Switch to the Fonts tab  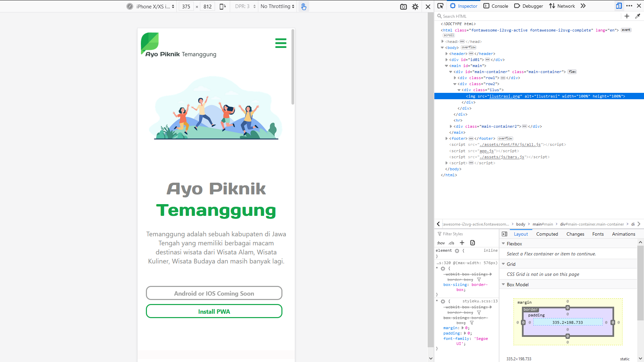[x=598, y=234]
